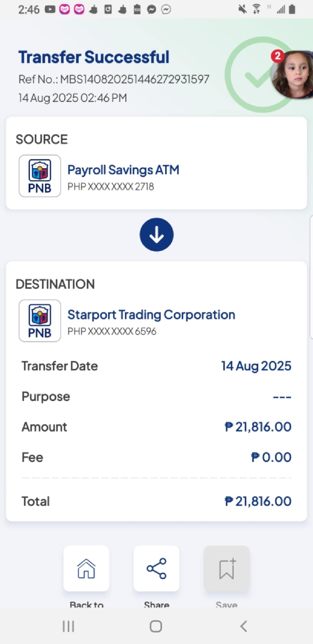Image resolution: width=313 pixels, height=644 pixels.
Task: Open recent apps navigation button
Action: pos(68,626)
